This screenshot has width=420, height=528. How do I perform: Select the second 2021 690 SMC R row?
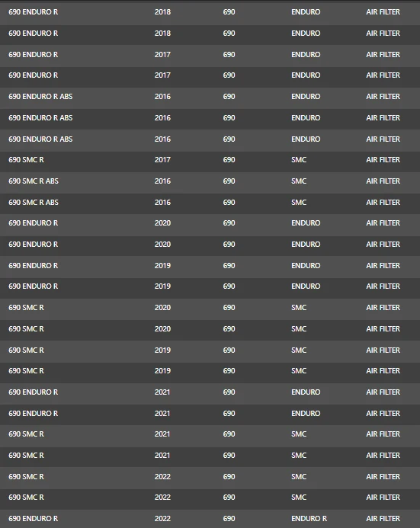(210, 456)
